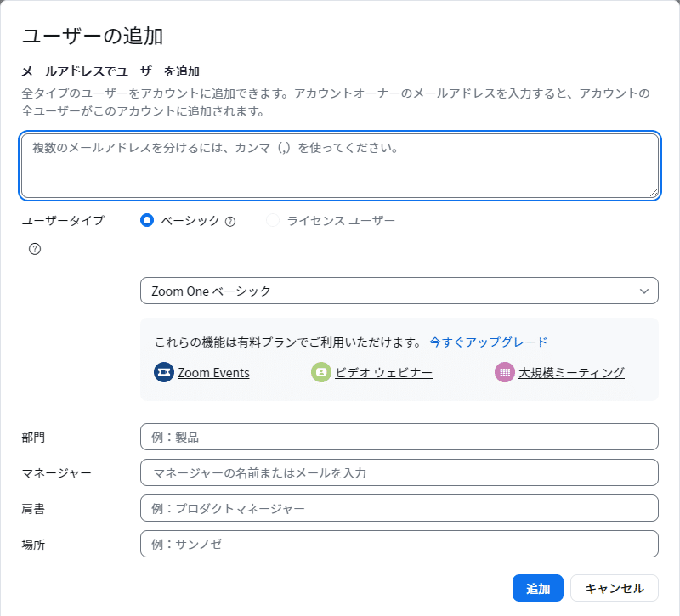This screenshot has width=680, height=616.
Task: Click the 今すぐアップグレード link
Action: 489,342
